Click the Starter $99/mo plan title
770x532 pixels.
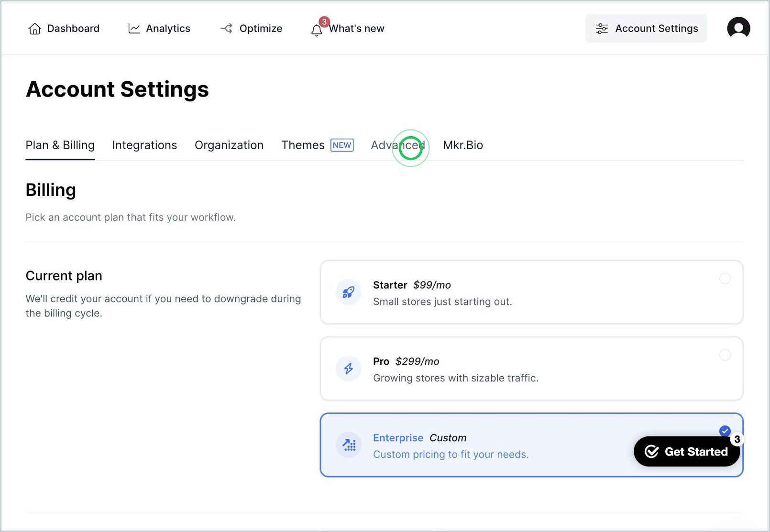pos(412,285)
